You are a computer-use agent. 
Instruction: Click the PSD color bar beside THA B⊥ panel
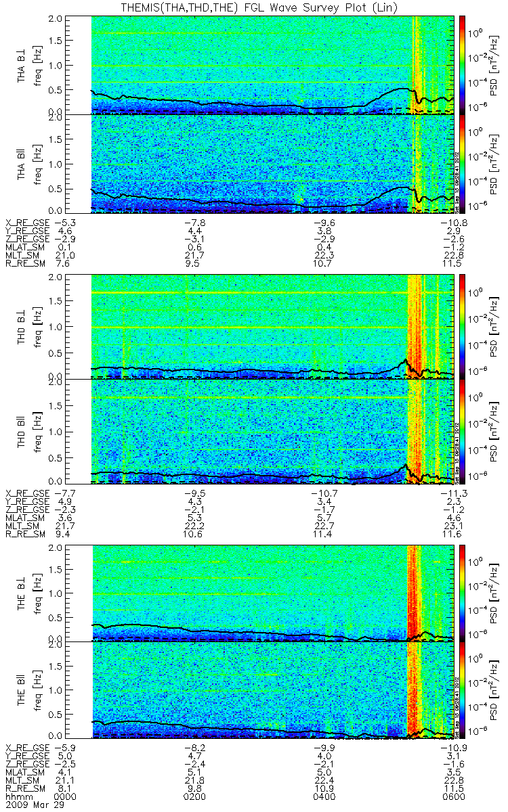click(463, 65)
